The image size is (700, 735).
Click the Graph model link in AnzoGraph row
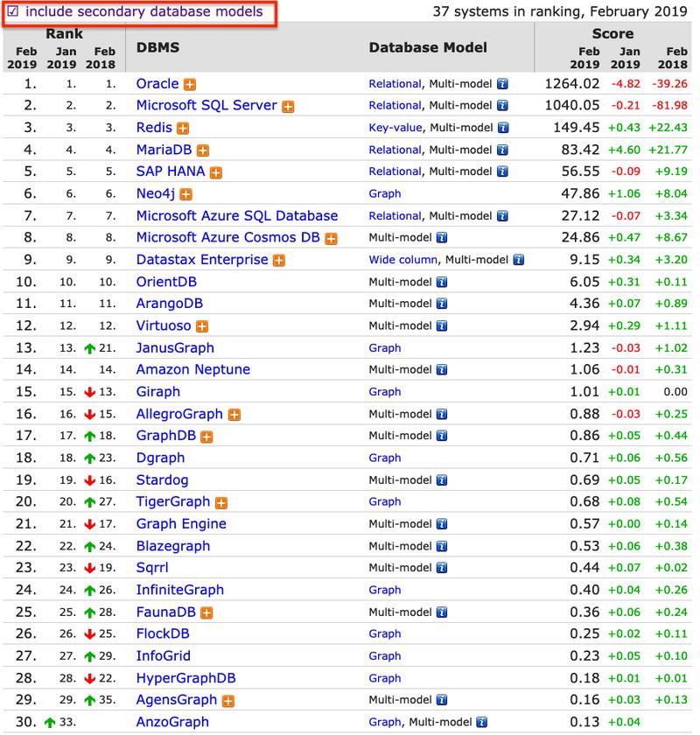click(385, 723)
